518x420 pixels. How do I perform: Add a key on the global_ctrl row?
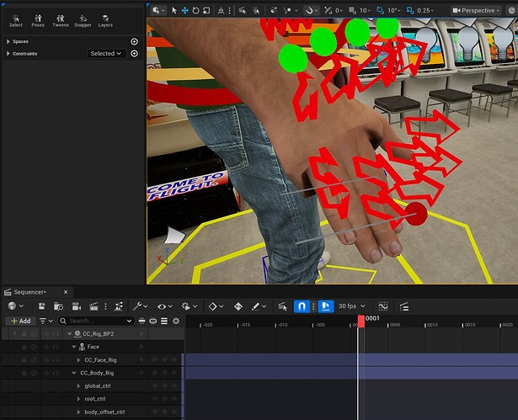164,385
